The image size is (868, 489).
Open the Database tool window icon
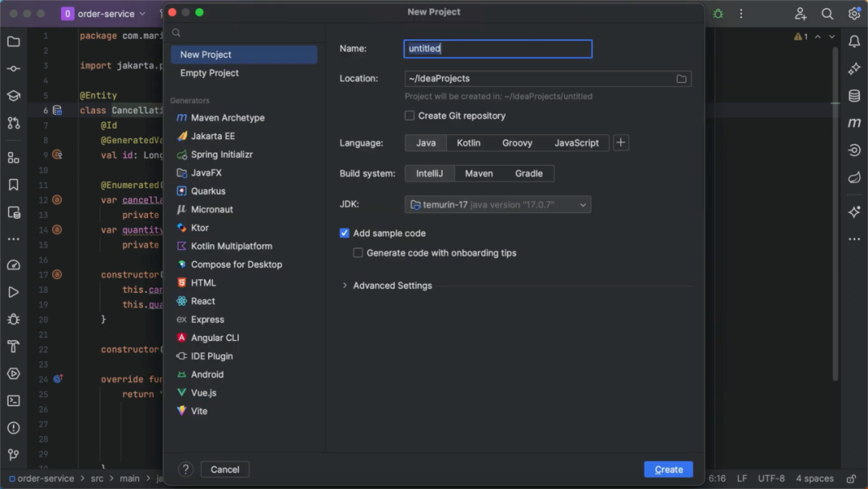(x=854, y=96)
